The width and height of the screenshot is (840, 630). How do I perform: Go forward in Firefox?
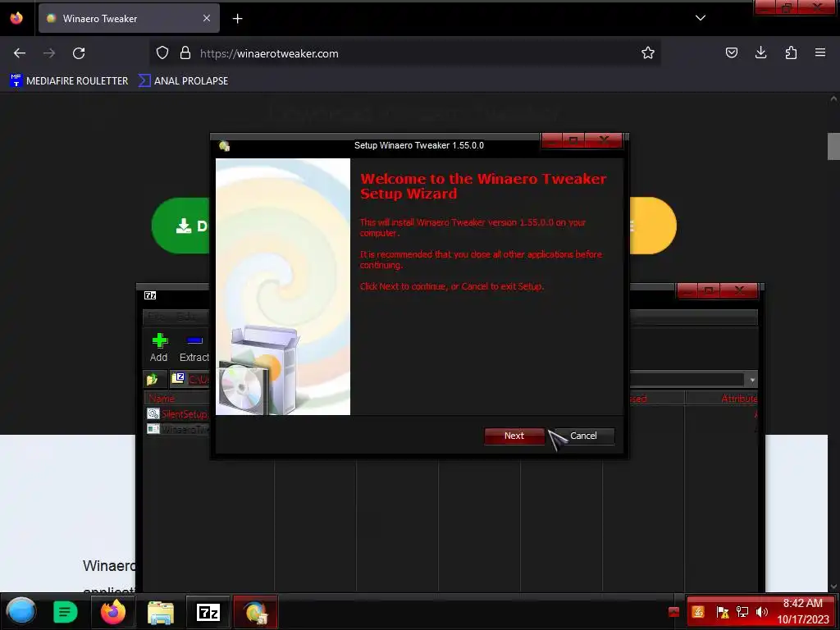click(x=49, y=53)
